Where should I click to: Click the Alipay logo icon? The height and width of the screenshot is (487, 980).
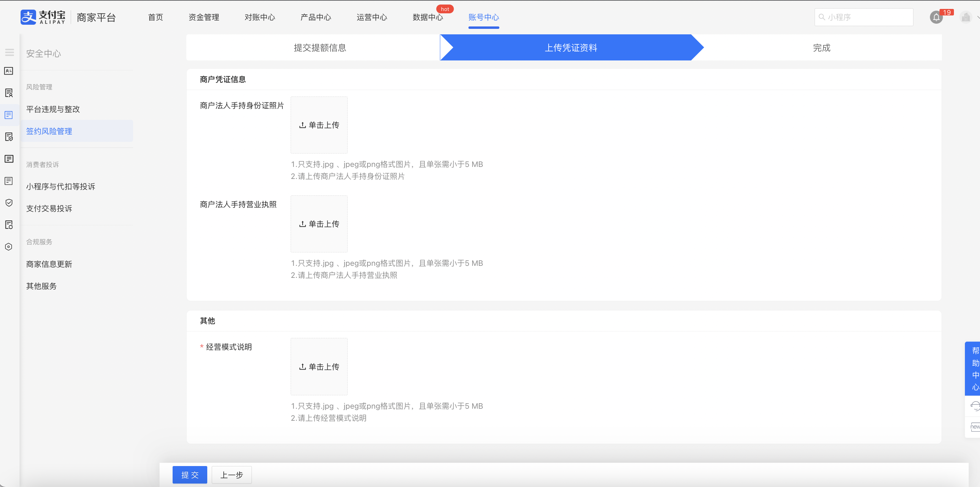[x=28, y=17]
